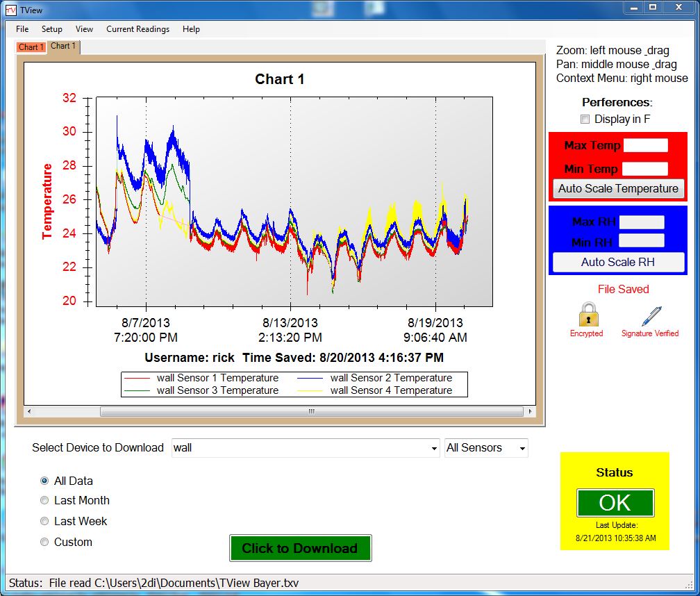This screenshot has width=700, height=596.
Task: Click the Max RH input field
Action: click(642, 222)
